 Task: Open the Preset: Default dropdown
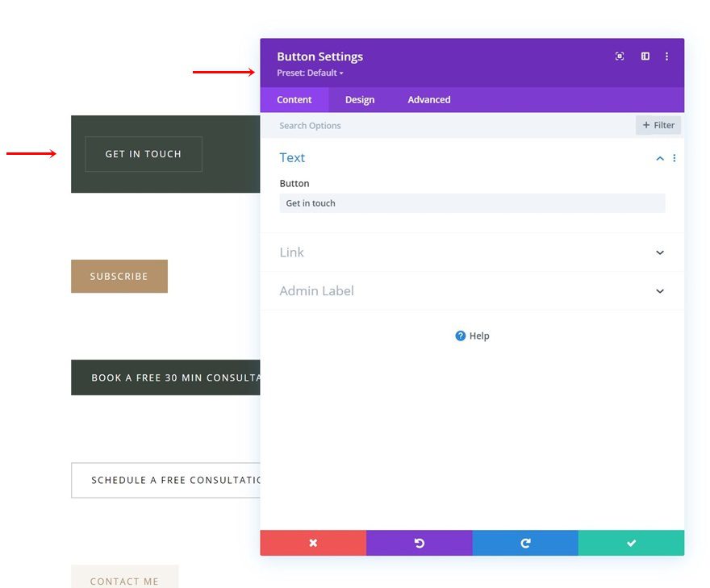(311, 73)
